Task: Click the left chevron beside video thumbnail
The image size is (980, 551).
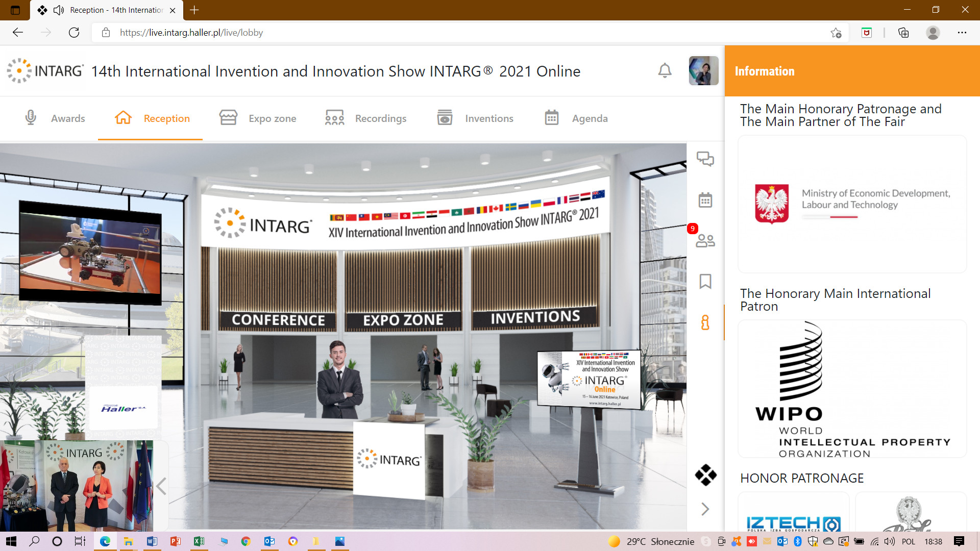Action: tap(161, 486)
